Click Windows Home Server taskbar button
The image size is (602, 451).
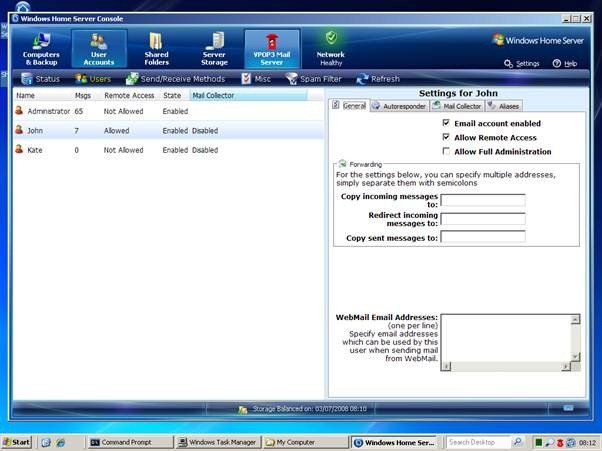(x=394, y=442)
